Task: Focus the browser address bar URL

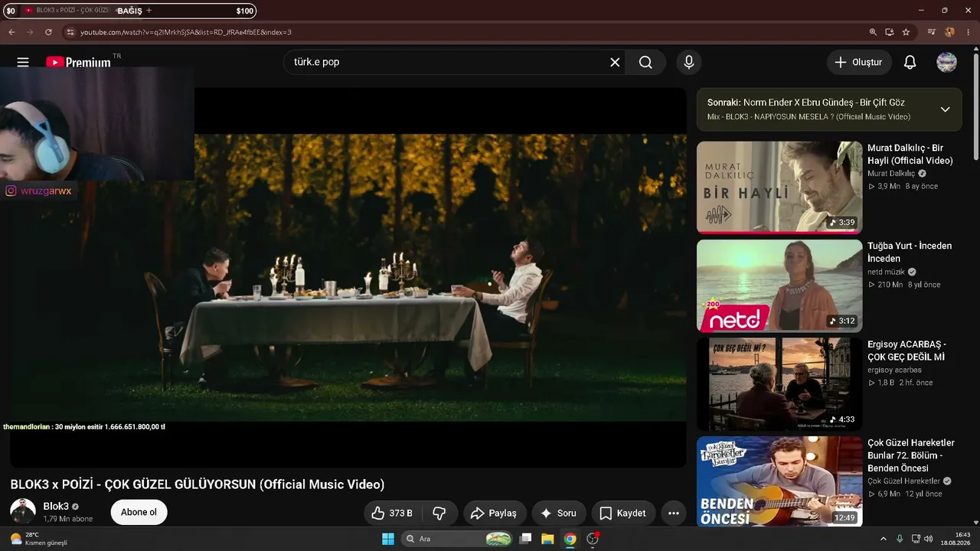Action: (x=186, y=32)
